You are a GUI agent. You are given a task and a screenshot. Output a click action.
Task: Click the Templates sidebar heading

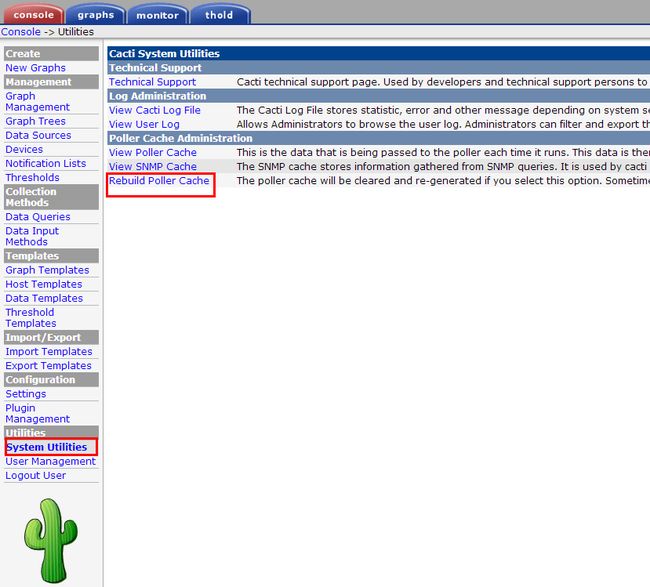51,256
